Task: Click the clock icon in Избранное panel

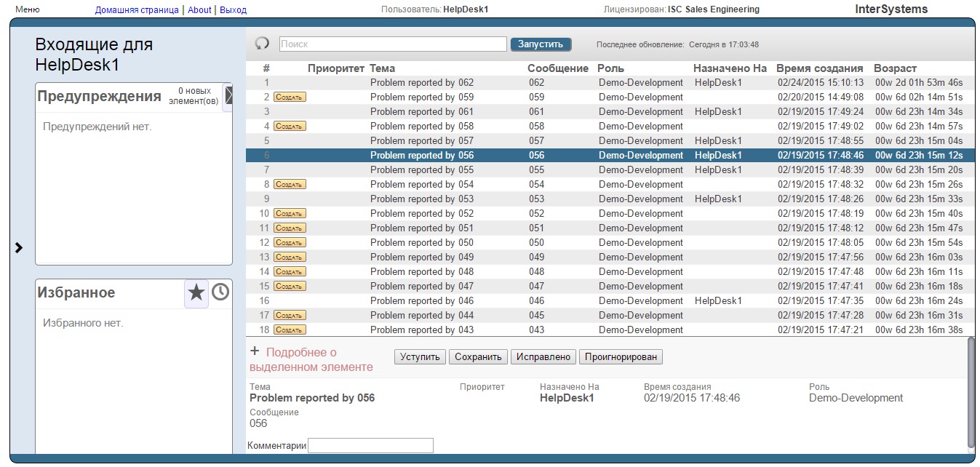Action: 220,292
